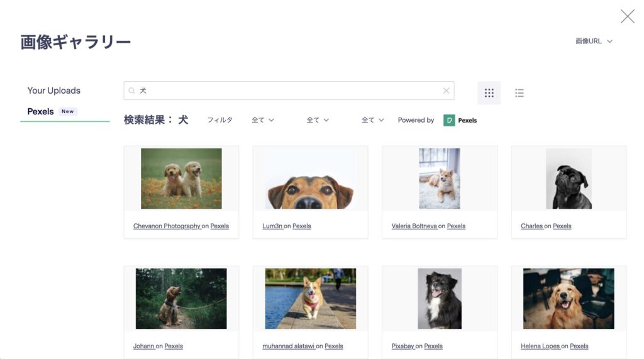Close the image gallery dialog
644x359 pixels.
coord(627,16)
